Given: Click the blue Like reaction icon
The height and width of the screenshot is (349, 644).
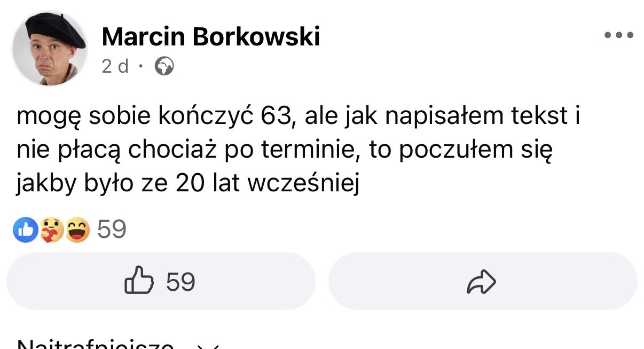Looking at the screenshot, I should click(26, 230).
